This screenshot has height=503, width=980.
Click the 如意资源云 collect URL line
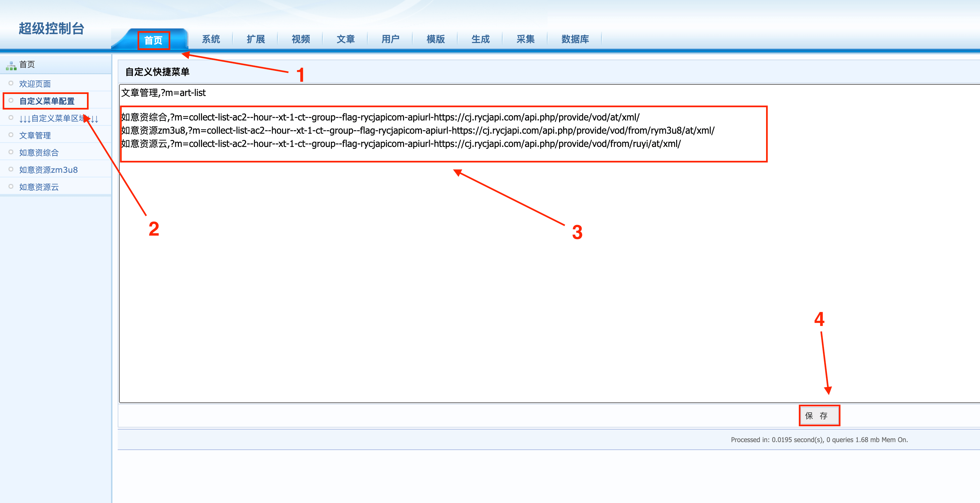[401, 144]
